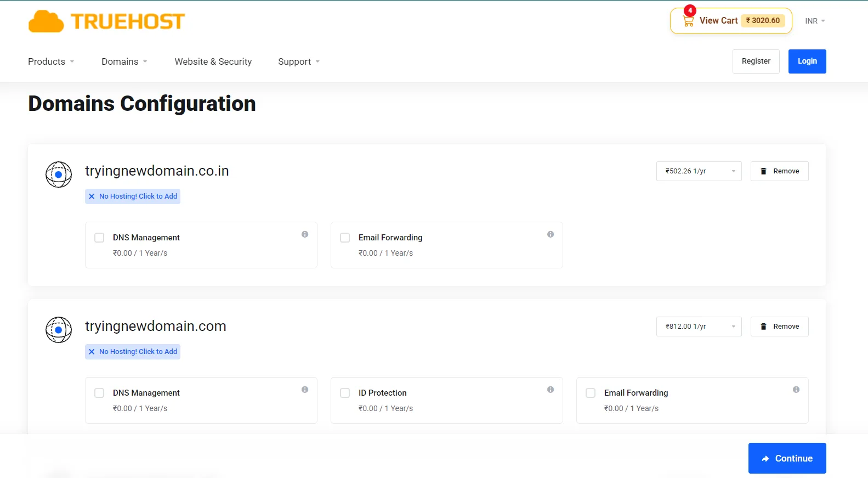Image resolution: width=868 pixels, height=478 pixels.
Task: Expand the Domains menu
Action: pyautogui.click(x=124, y=61)
